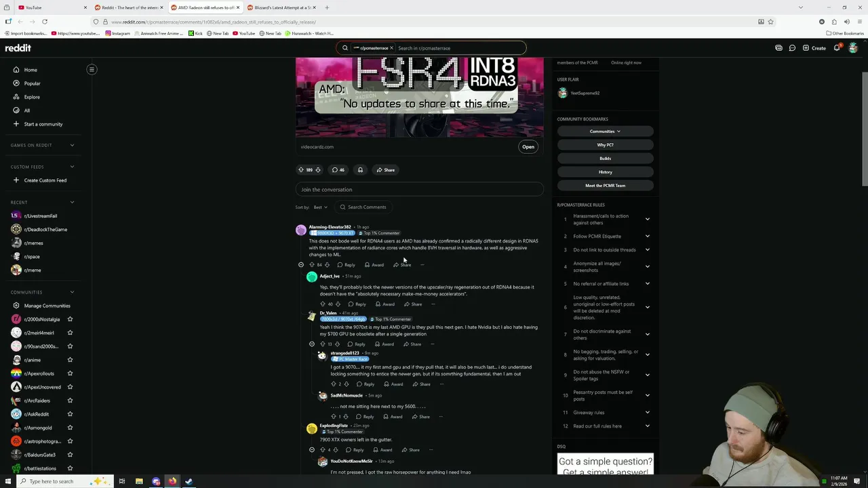The width and height of the screenshot is (868, 488).
Task: Click Start a community
Action: (43, 124)
